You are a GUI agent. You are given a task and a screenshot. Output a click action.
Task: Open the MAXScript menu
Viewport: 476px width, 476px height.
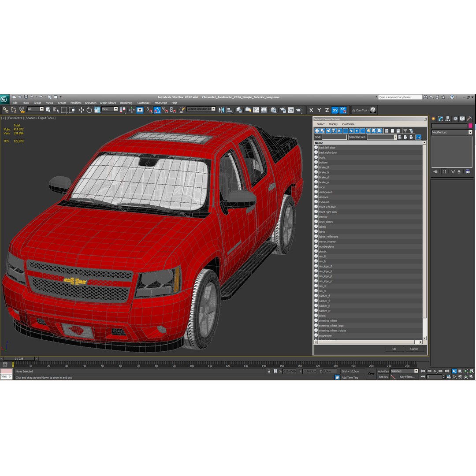point(160,103)
